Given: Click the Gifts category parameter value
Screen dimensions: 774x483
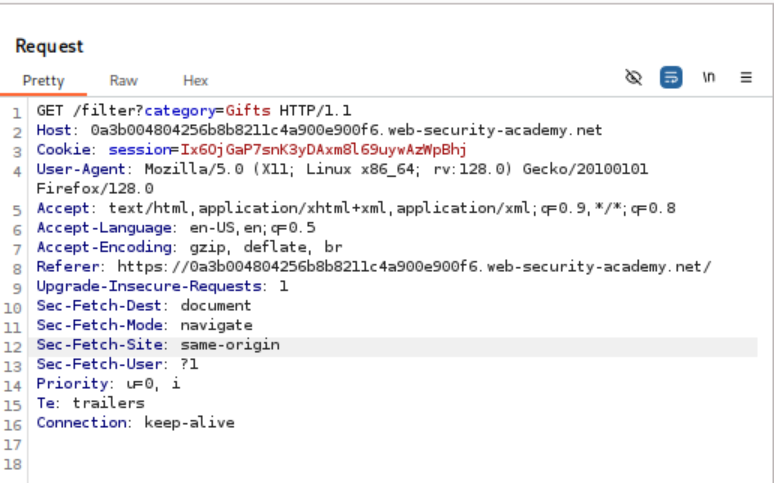Looking at the screenshot, I should (249, 110).
